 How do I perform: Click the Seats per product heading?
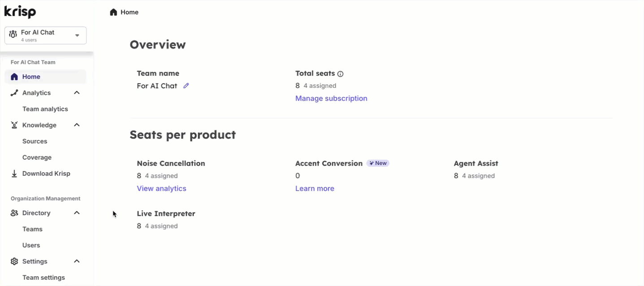183,135
